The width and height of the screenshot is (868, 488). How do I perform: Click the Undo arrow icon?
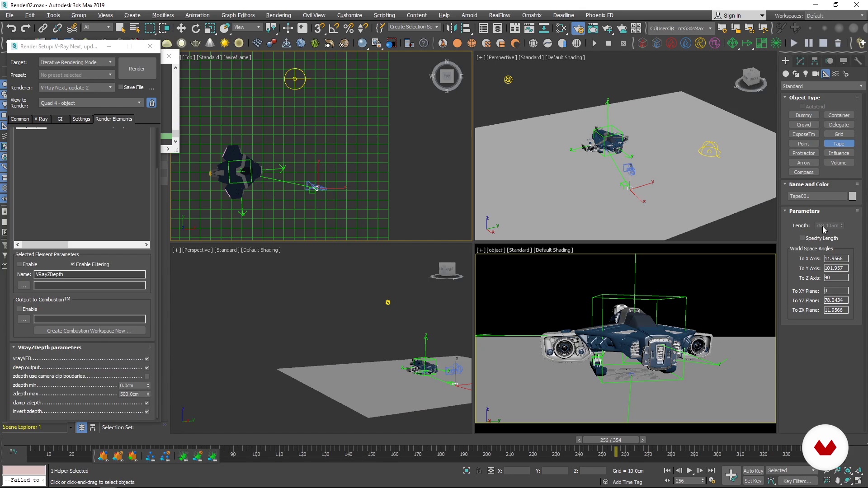click(x=11, y=28)
